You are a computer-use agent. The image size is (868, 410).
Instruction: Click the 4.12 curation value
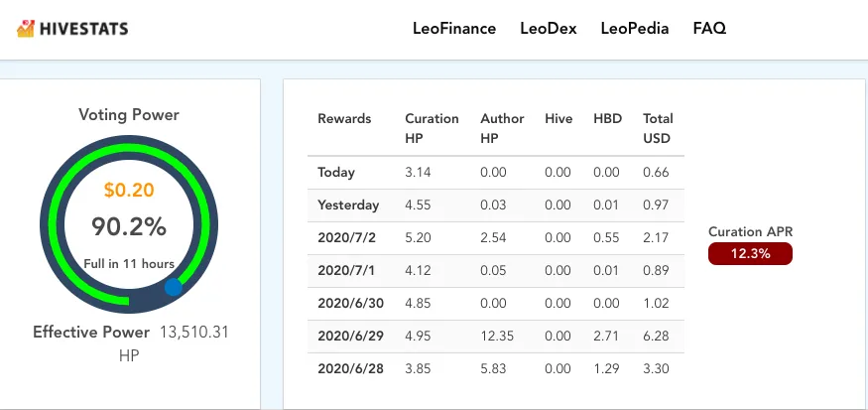pyautogui.click(x=418, y=270)
